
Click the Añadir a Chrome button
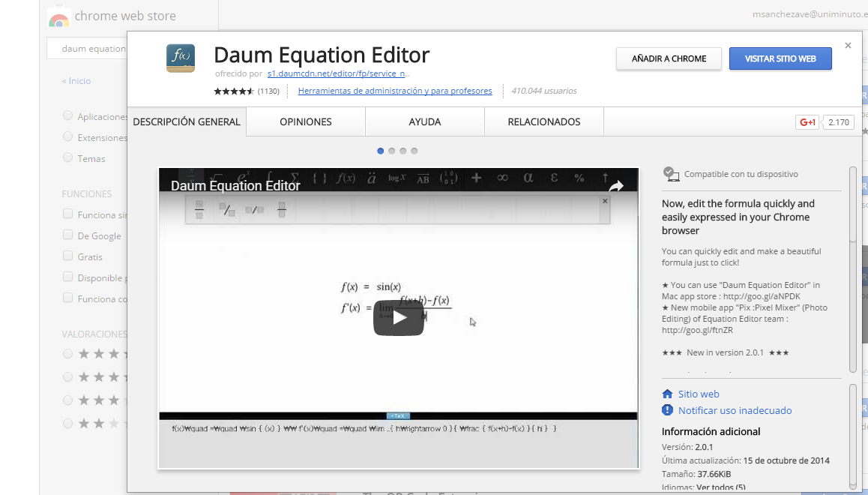[669, 58]
